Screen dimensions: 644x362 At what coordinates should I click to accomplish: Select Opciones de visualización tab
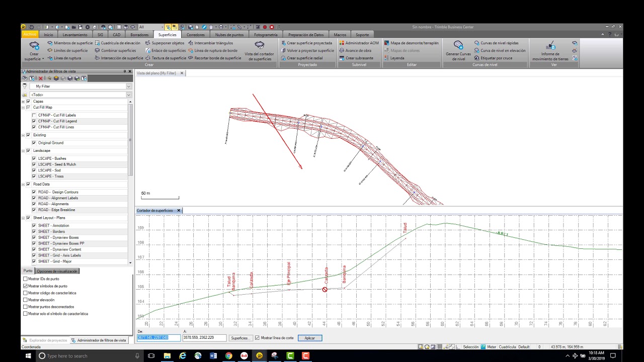pos(57,271)
